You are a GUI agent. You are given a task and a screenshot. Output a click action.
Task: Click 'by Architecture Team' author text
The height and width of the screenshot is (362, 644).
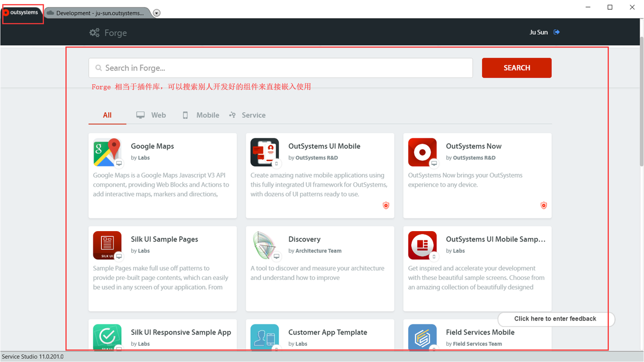[x=315, y=250]
